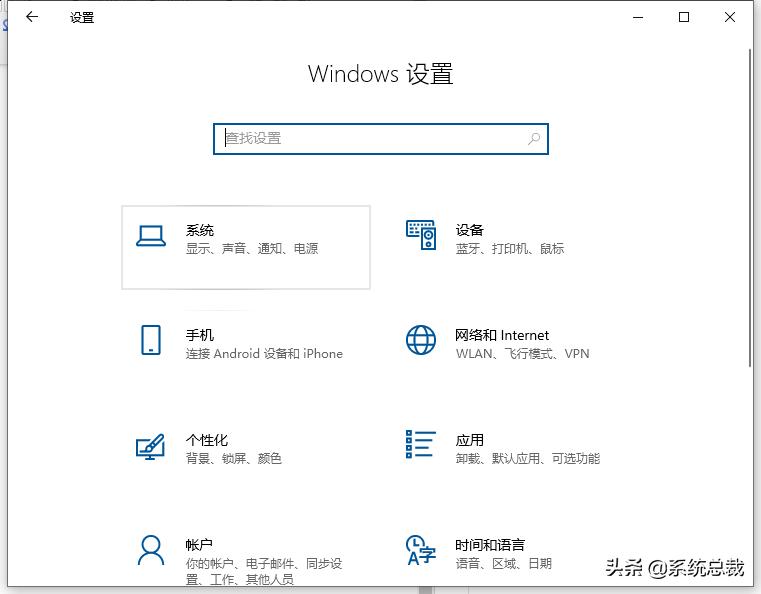Click the text 蓝牙、打印机、鼠标

coord(510,248)
